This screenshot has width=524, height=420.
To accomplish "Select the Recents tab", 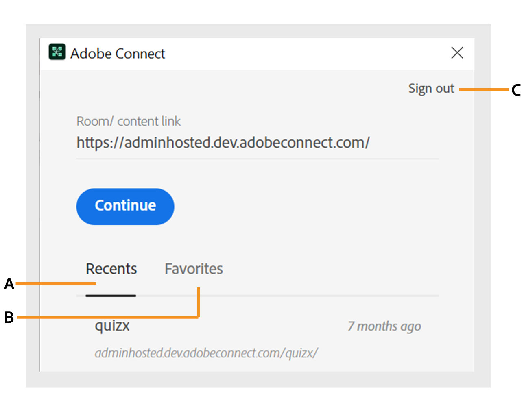I will pyautogui.click(x=111, y=268).
